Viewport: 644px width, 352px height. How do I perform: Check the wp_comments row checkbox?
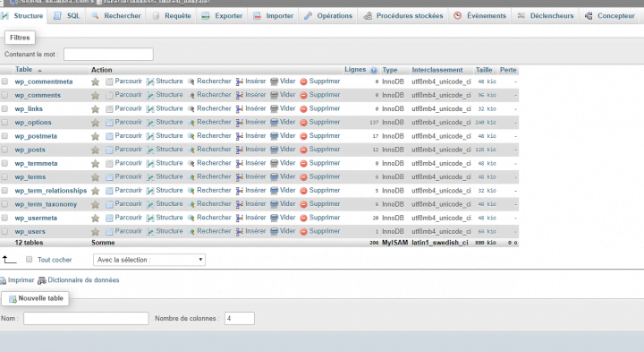[4, 95]
